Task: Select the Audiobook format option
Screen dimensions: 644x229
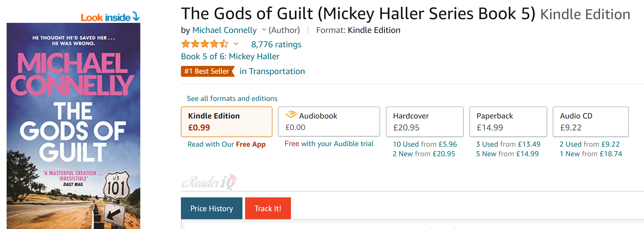Action: click(x=329, y=122)
